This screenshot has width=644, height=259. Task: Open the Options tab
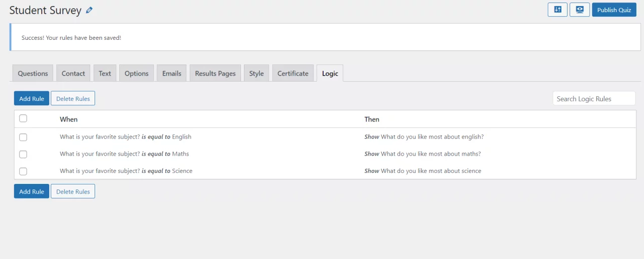(x=136, y=73)
